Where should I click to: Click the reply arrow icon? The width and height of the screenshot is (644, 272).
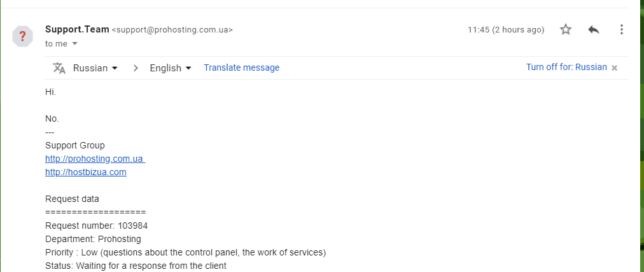pyautogui.click(x=594, y=29)
